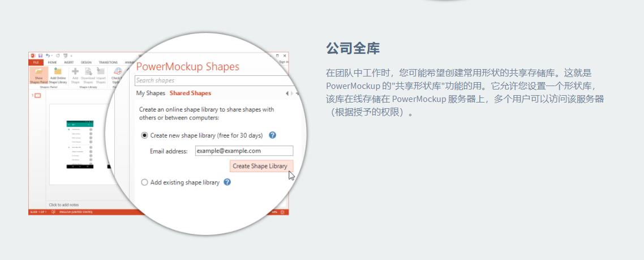This screenshot has height=260, width=644.
Task: Open the HOME ribbon tab
Action: pos(52,62)
